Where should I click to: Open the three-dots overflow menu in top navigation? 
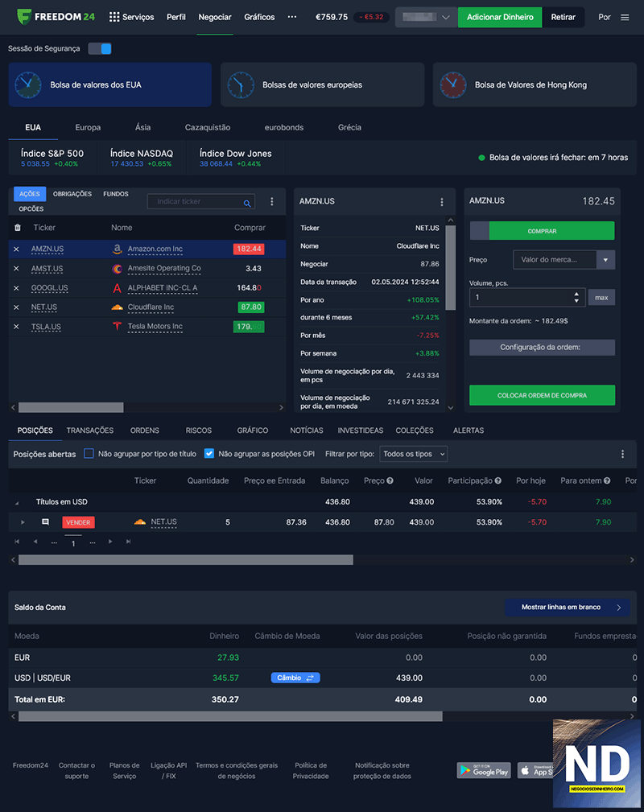click(292, 17)
